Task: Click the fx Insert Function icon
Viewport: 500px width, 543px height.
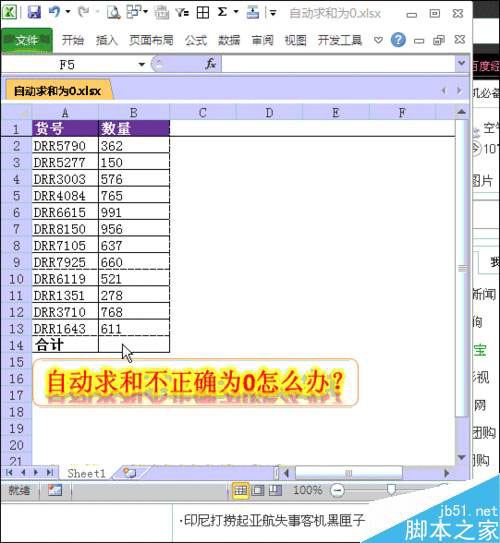Action: (x=211, y=64)
